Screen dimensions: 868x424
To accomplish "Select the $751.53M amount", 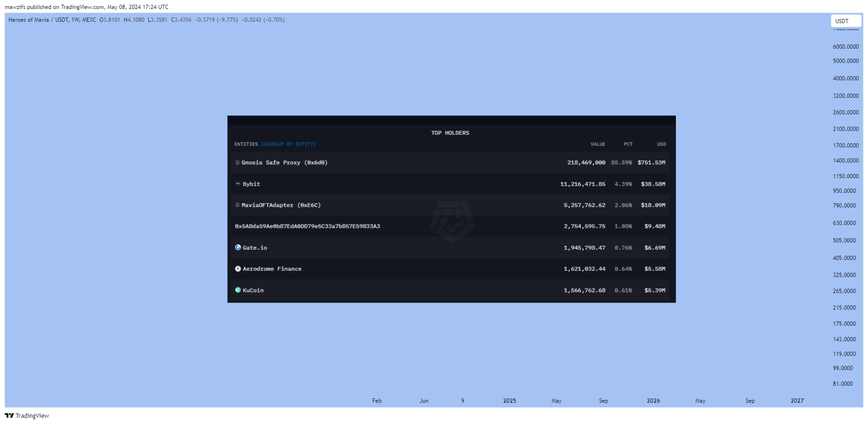I will [651, 163].
